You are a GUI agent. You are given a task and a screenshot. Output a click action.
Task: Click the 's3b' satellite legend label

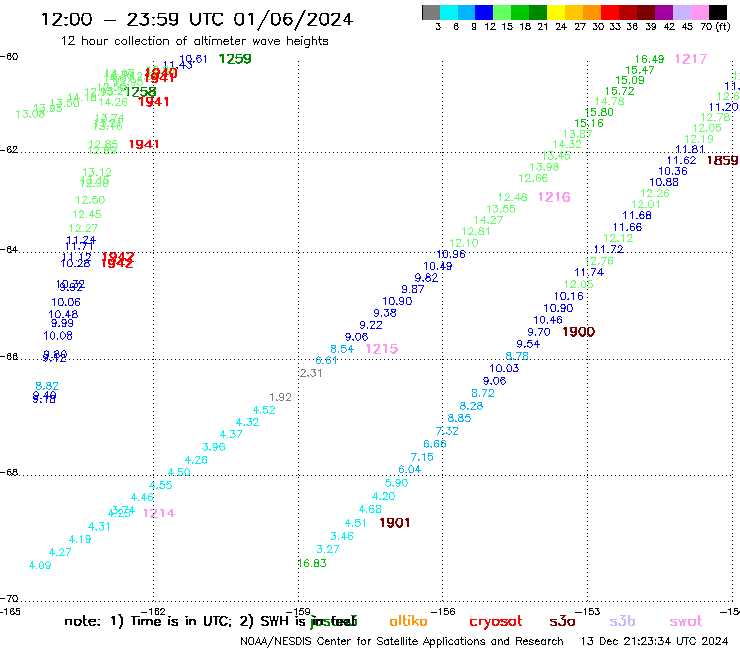(x=622, y=621)
